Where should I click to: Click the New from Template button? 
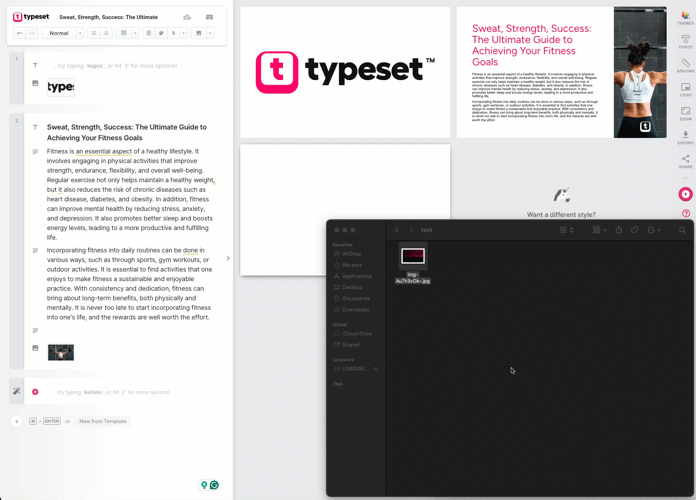coord(103,421)
